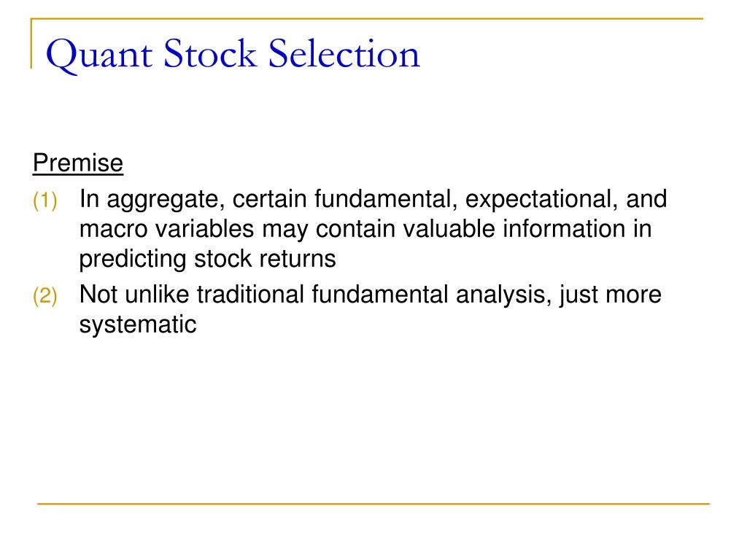The width and height of the screenshot is (747, 560).
Task: Click the gold horizontal border above the title
Action: click(367, 18)
